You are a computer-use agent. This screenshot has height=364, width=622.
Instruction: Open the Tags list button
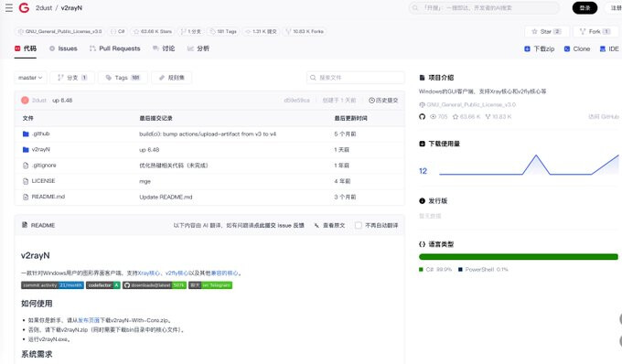(x=123, y=78)
